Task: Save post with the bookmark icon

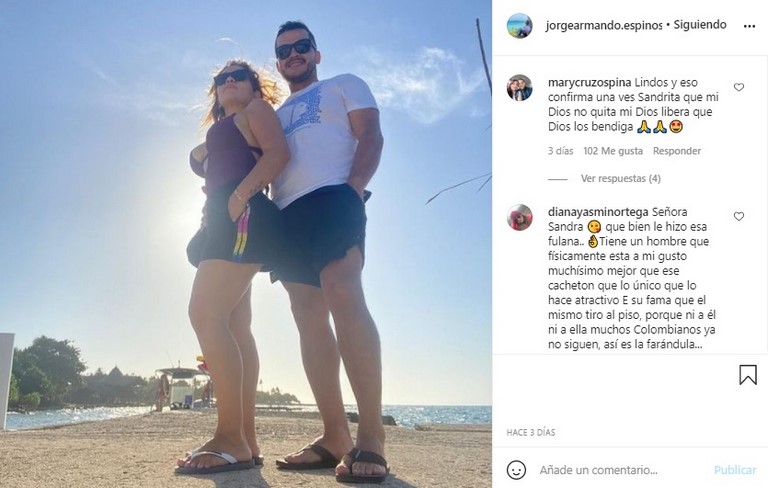Action: pyautogui.click(x=748, y=375)
